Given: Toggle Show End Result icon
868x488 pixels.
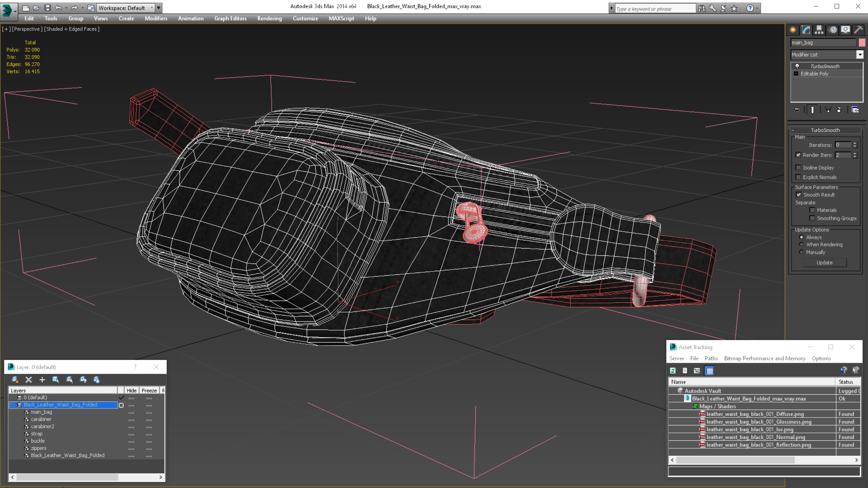Looking at the screenshot, I should [x=813, y=110].
